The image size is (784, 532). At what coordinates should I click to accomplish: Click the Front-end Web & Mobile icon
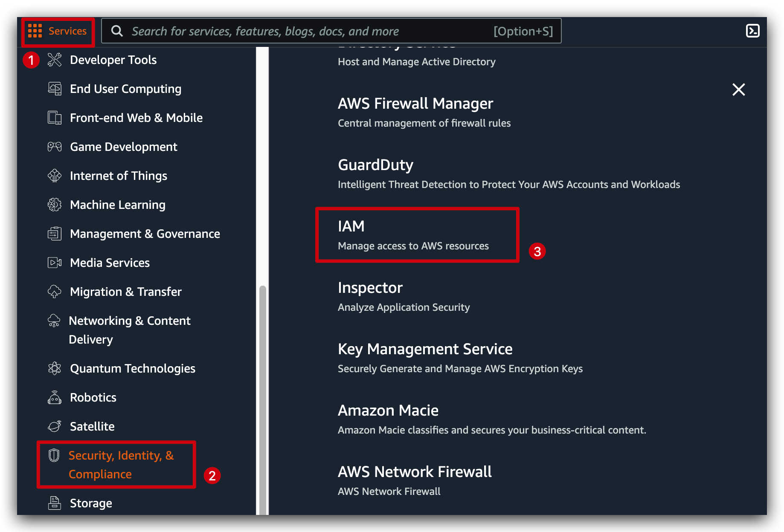55,118
